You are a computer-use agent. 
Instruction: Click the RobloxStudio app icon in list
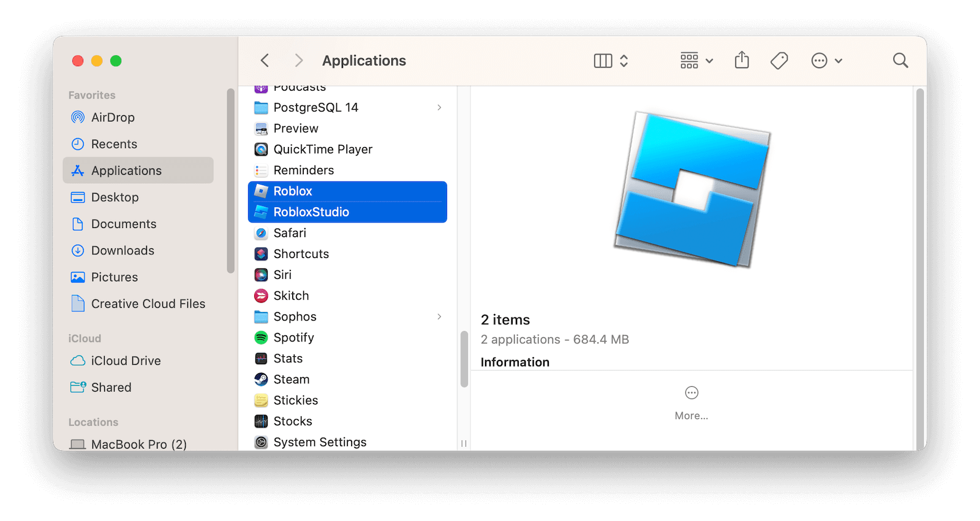[261, 212]
